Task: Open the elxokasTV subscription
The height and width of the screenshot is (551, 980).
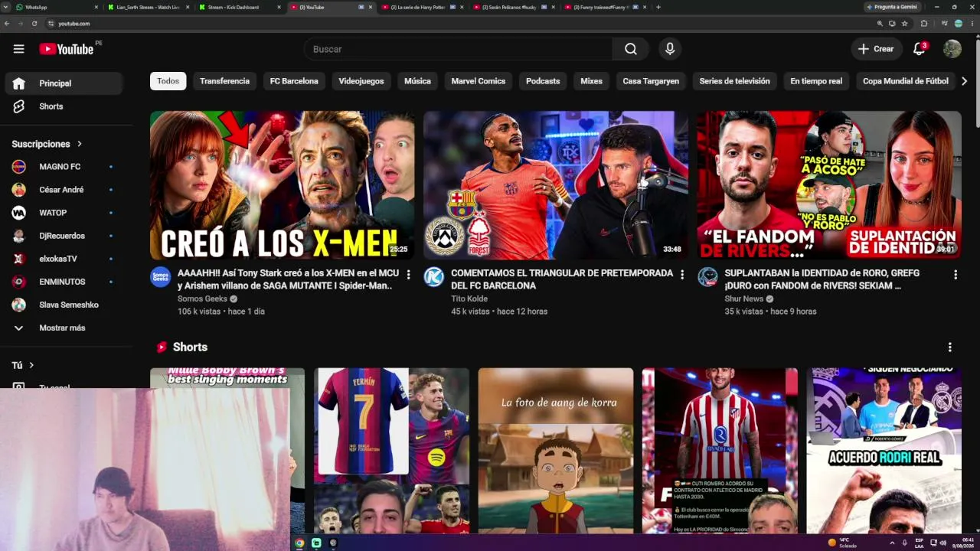Action: coord(62,259)
